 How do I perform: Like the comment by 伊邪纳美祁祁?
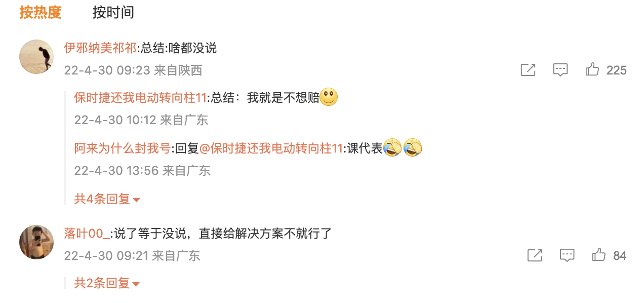592,70
